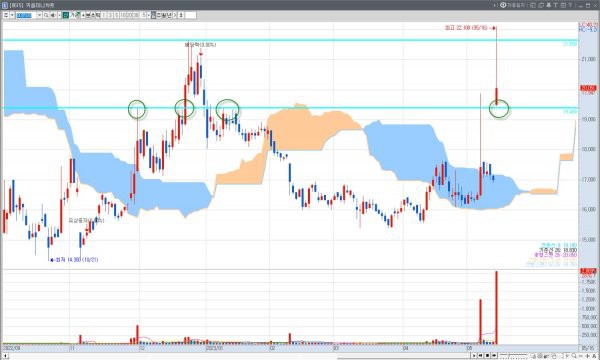Image resolution: width=600 pixels, height=360 pixels.
Task: Click the red volume tag on volume axis
Action: [589, 271]
